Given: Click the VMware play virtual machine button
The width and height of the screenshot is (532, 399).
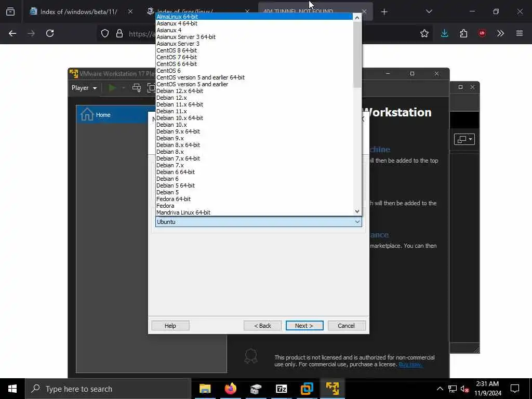Looking at the screenshot, I should click(112, 88).
